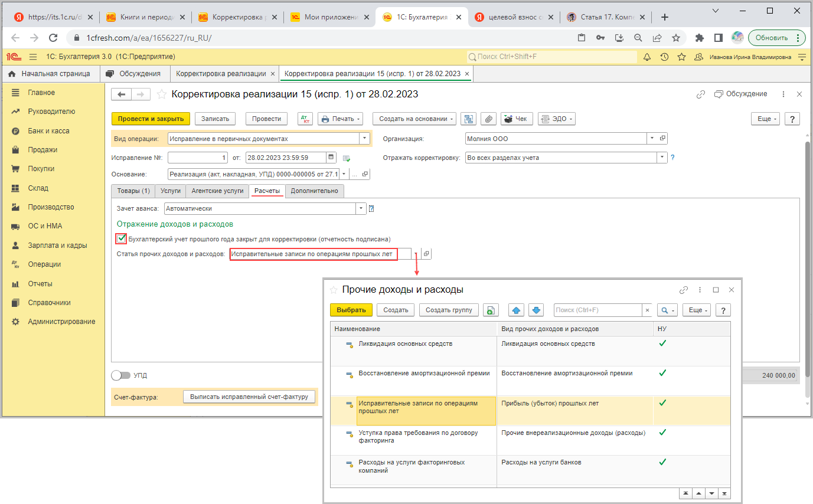Click browser Обновить update button
This screenshot has height=504, width=813.
coord(777,38)
